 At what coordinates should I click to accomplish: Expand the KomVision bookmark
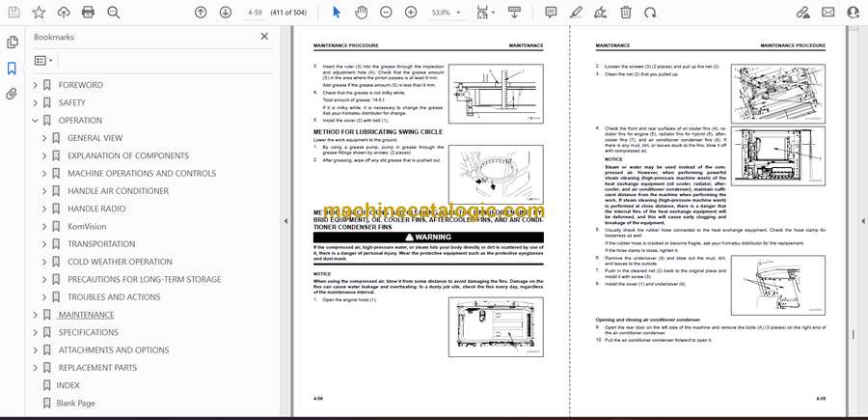pyautogui.click(x=44, y=227)
